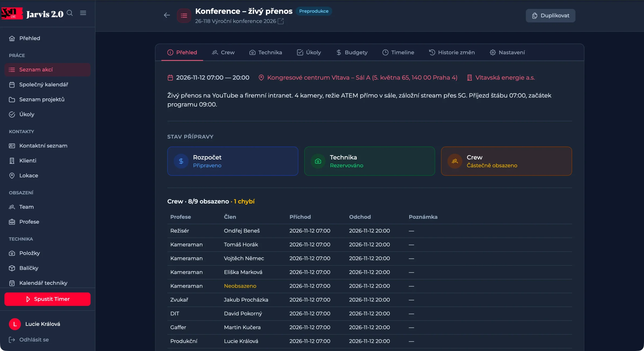Open Kalendář techniky in sidebar
The image size is (644, 351).
click(x=47, y=283)
